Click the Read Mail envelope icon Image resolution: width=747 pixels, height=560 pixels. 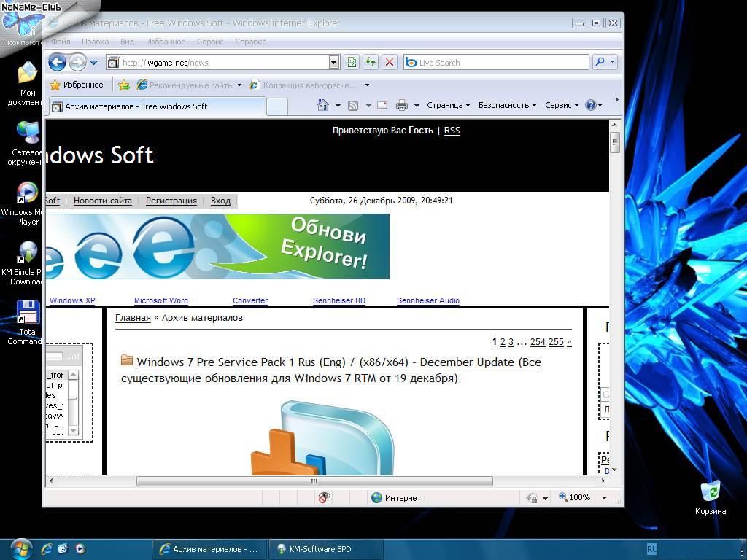[382, 105]
